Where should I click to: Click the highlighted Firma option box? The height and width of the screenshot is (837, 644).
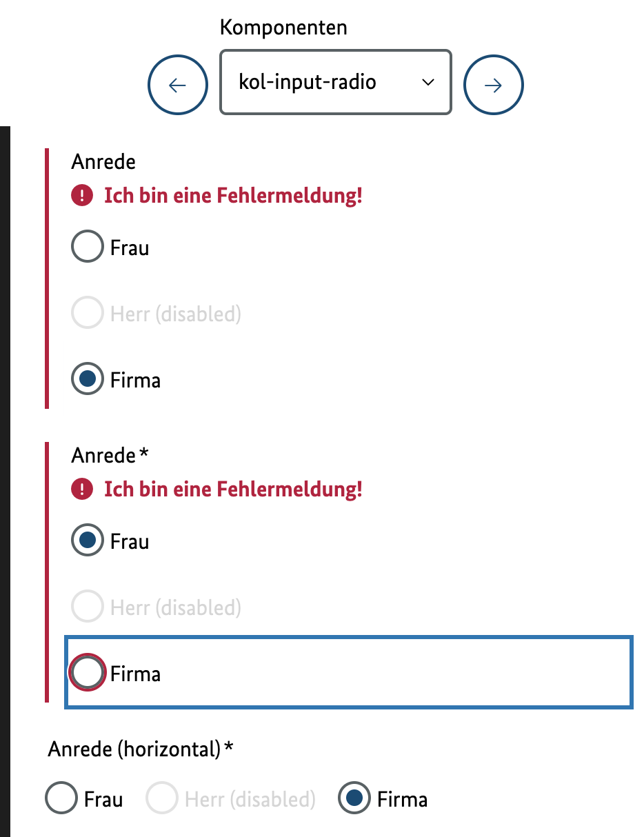coord(349,672)
